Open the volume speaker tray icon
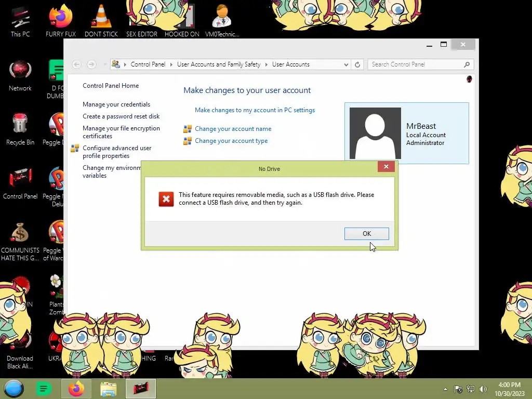This screenshot has height=399, width=532. [483, 389]
